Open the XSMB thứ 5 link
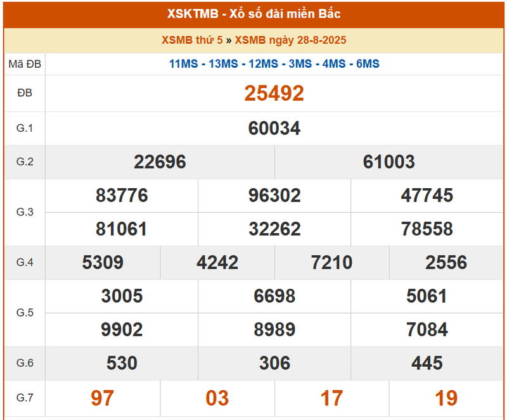 192,40
